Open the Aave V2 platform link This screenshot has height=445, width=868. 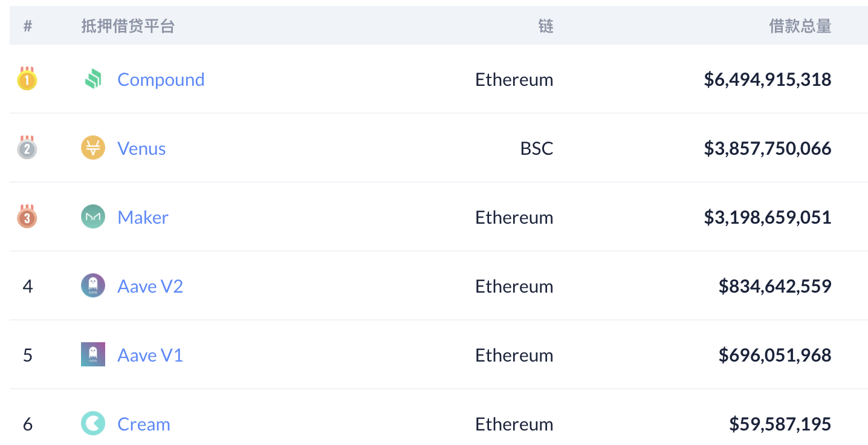point(150,285)
